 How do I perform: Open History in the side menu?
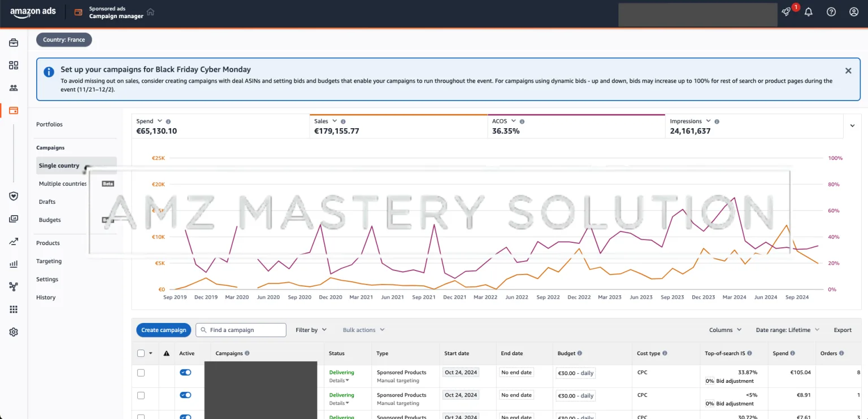tap(46, 298)
